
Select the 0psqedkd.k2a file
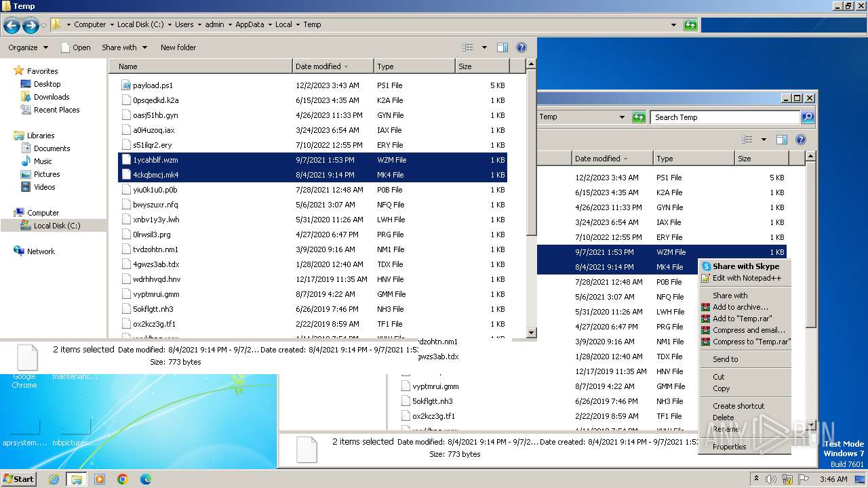313,100
